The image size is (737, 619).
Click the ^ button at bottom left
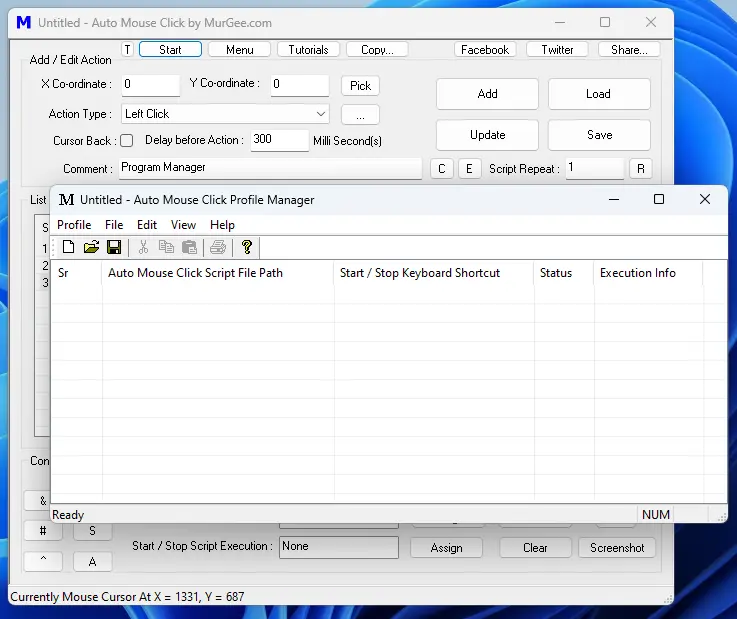pyautogui.click(x=43, y=561)
